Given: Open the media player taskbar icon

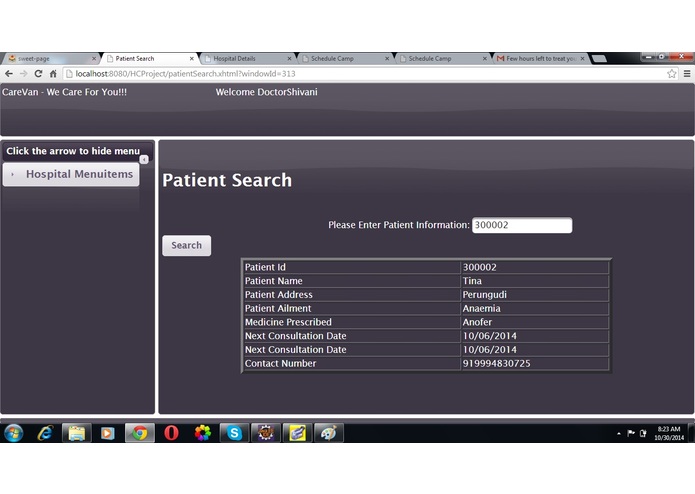Looking at the screenshot, I should 108,433.
